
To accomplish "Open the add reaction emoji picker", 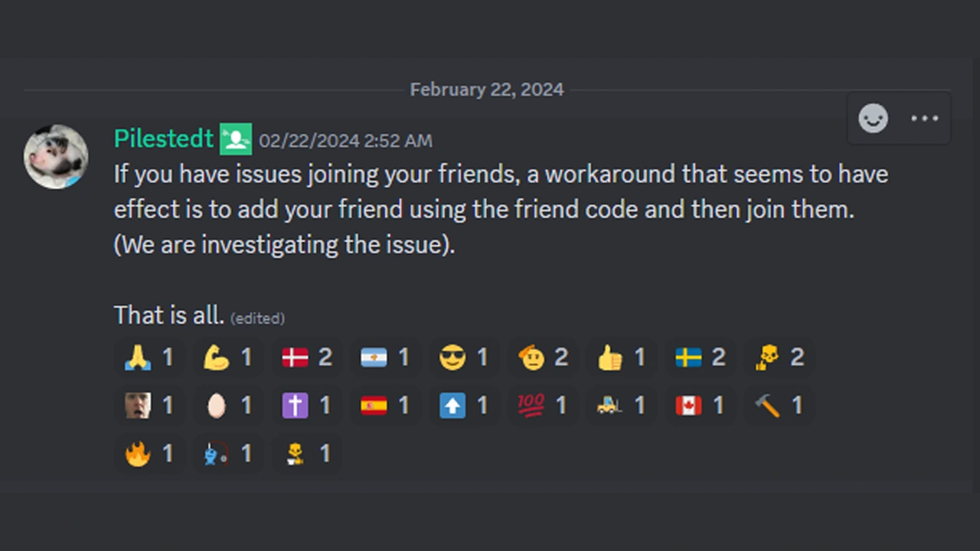I will [x=873, y=119].
